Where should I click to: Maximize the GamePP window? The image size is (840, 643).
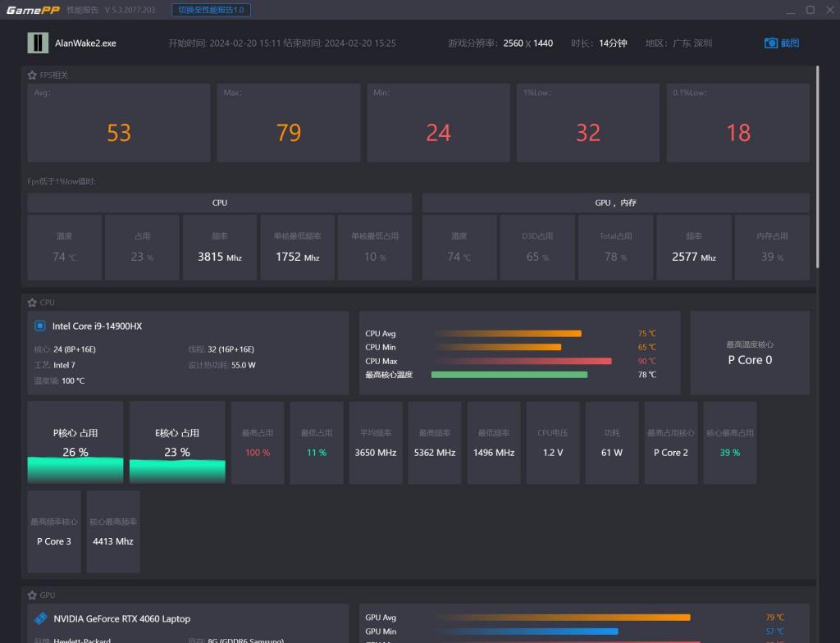[x=810, y=10]
